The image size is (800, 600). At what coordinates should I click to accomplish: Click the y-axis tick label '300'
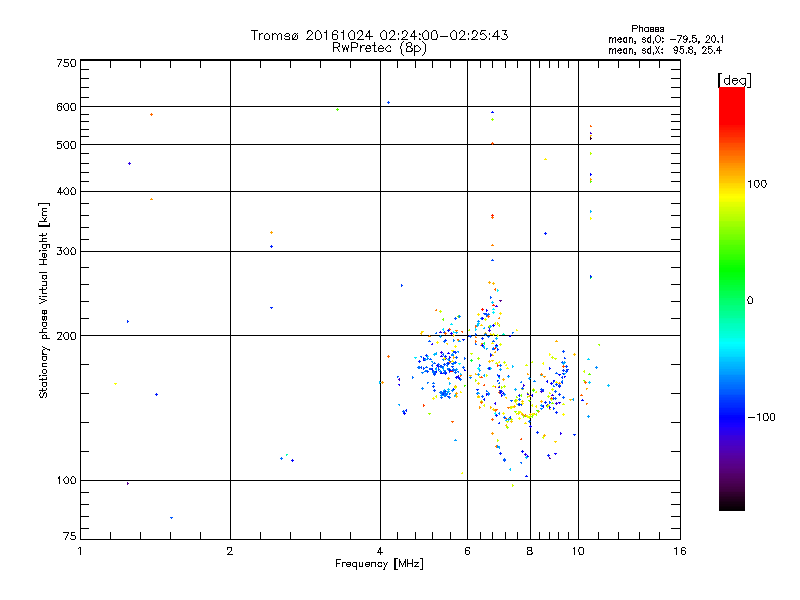(67, 252)
